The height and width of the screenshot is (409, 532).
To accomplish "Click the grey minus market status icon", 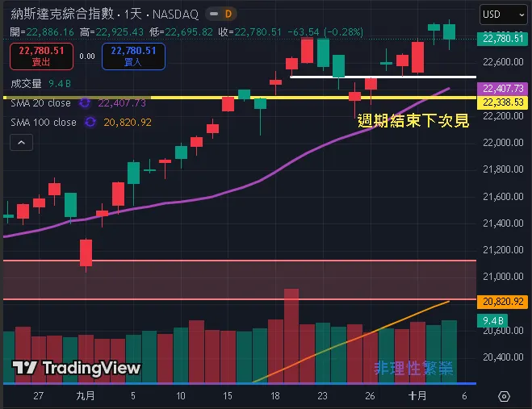I will 214,14.
